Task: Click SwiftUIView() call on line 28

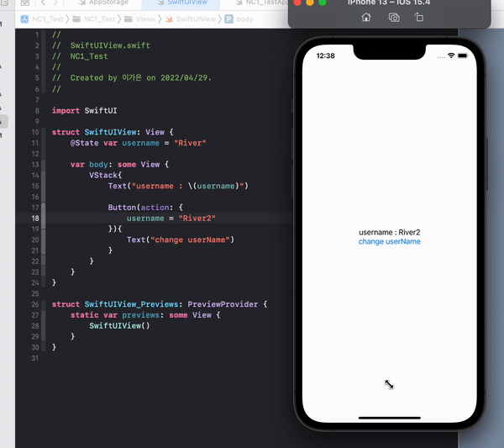Action: pyautogui.click(x=119, y=326)
